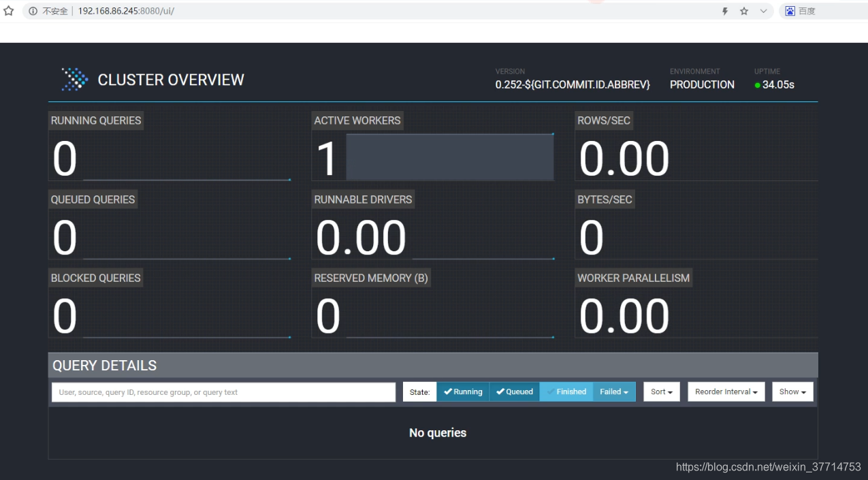Click the QUEUED QUERIES label
The width and height of the screenshot is (868, 480).
coord(93,199)
